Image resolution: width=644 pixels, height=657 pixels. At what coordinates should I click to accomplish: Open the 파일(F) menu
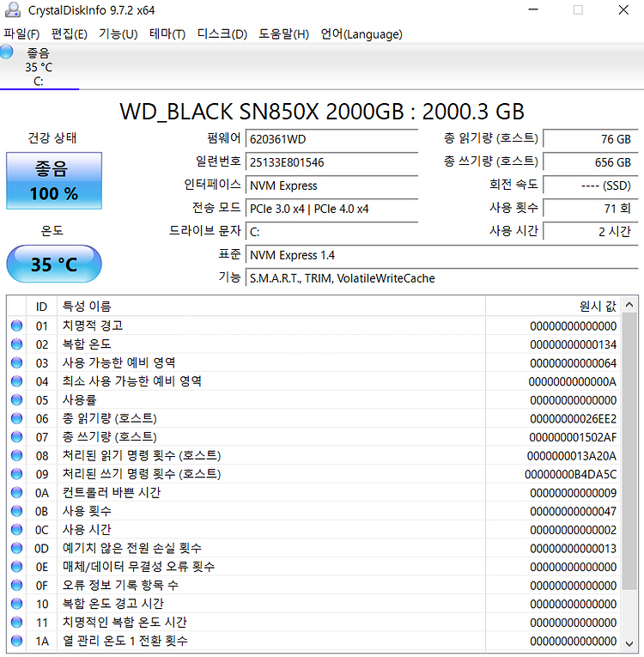click(22, 34)
